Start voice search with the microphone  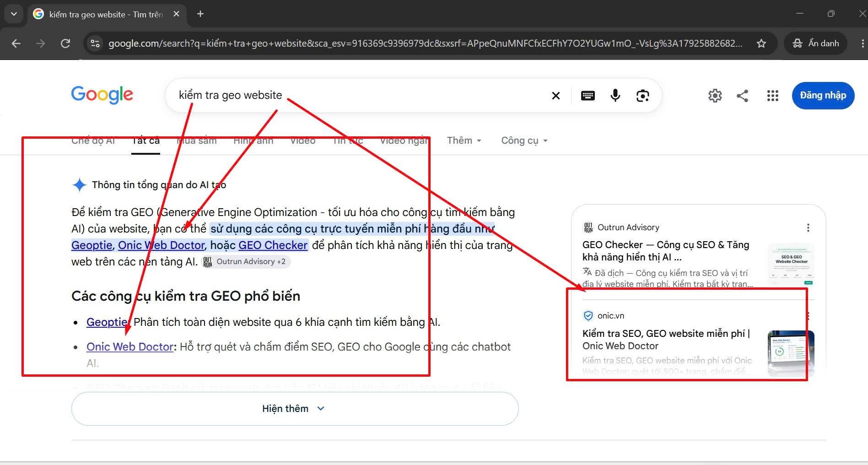[615, 96]
